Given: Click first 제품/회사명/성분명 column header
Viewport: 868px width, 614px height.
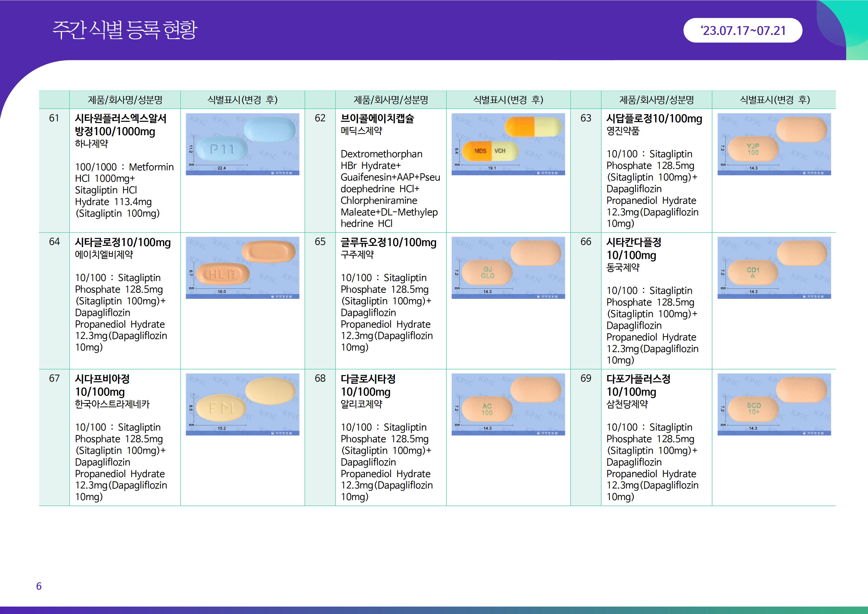Looking at the screenshot, I should pos(125,100).
